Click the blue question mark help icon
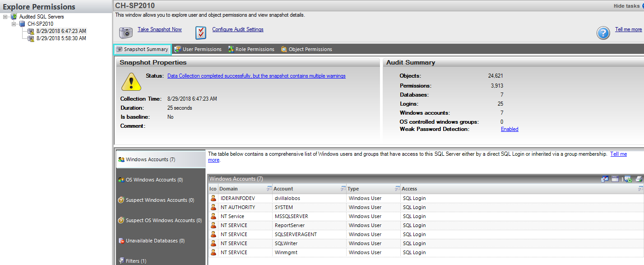The width and height of the screenshot is (644, 265). click(603, 33)
